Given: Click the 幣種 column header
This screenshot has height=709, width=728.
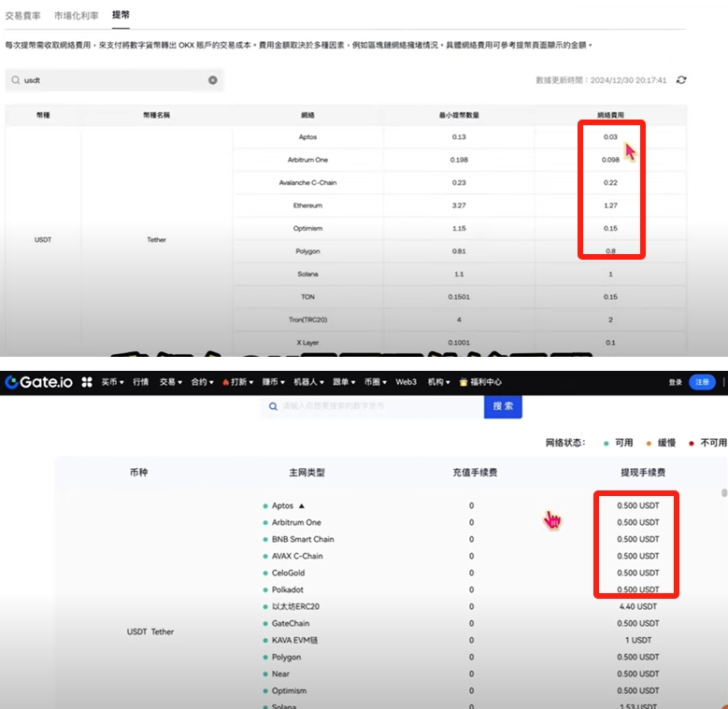Looking at the screenshot, I should tap(43, 115).
